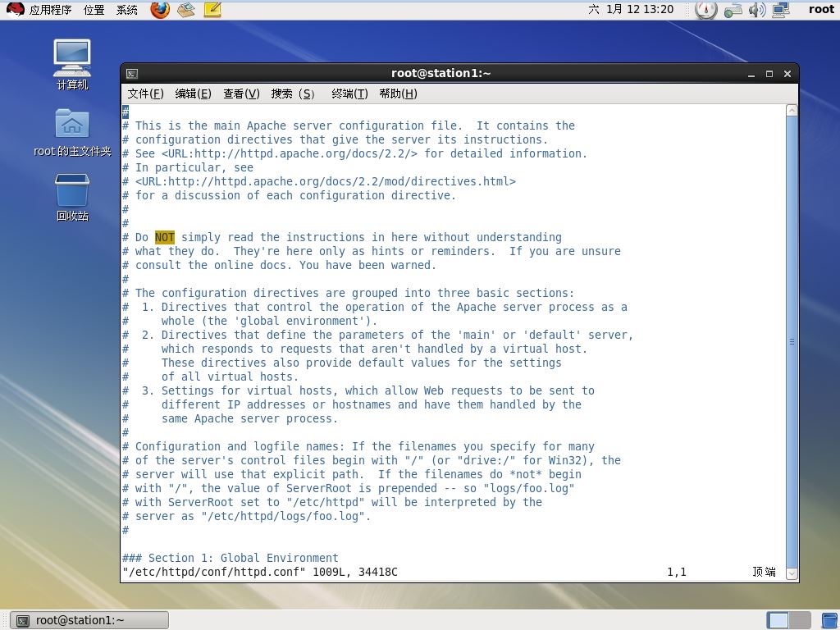This screenshot has width=840, height=630.
Task: Open the 终端(T) menu in terminal
Action: point(349,94)
